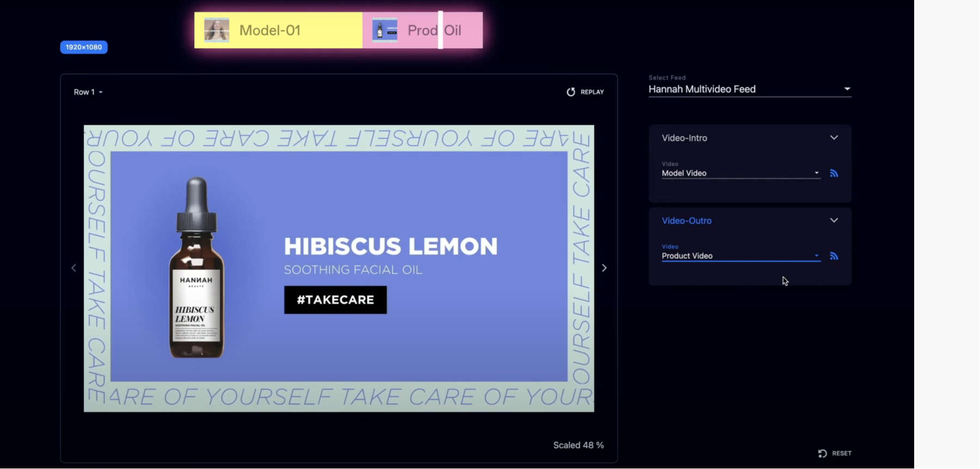This screenshot has height=469, width=980.
Task: Open the Select Feed dropdown
Action: [750, 89]
